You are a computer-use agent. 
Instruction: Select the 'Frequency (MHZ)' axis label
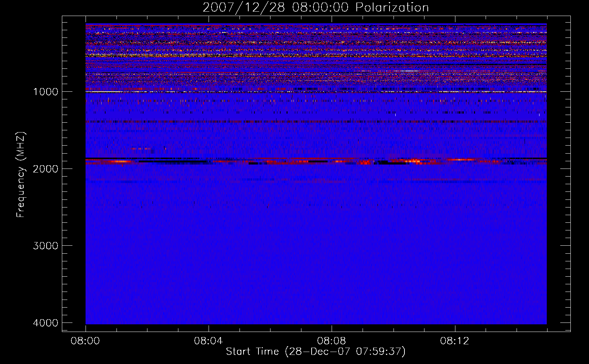21,175
